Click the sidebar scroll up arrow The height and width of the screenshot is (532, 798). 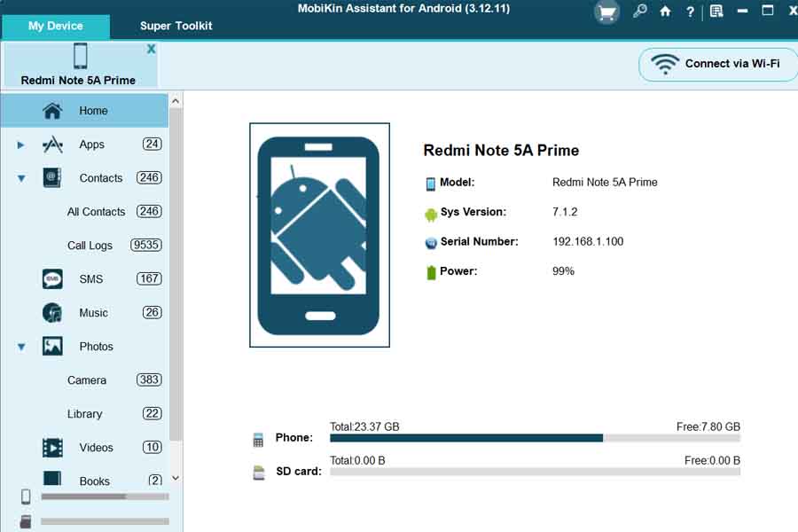tap(176, 101)
